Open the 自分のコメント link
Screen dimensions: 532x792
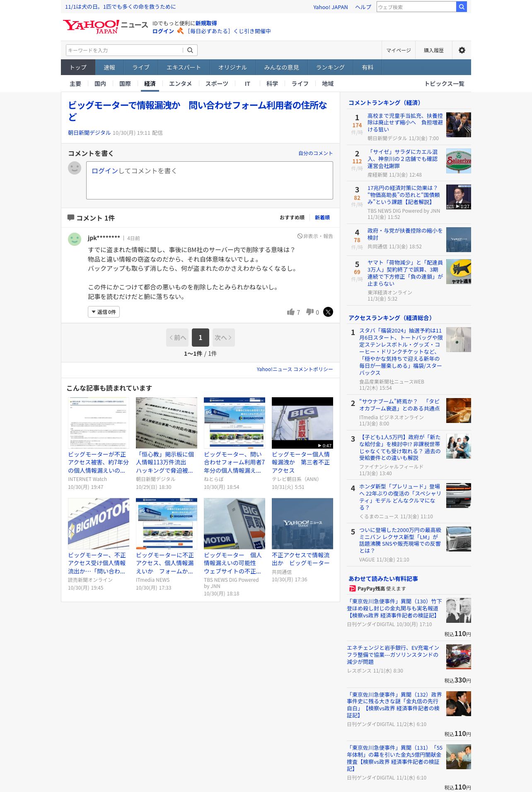316,153
